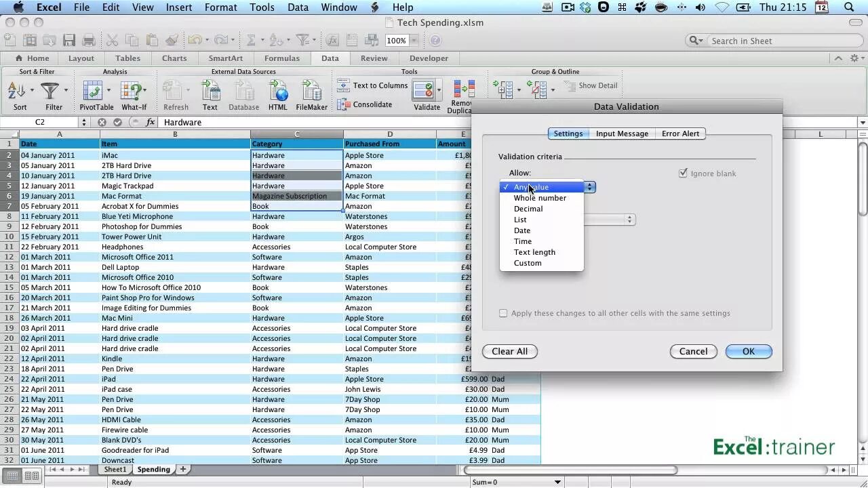Select Text length in Allow list
Screen dimensions: 868x488
click(x=534, y=252)
